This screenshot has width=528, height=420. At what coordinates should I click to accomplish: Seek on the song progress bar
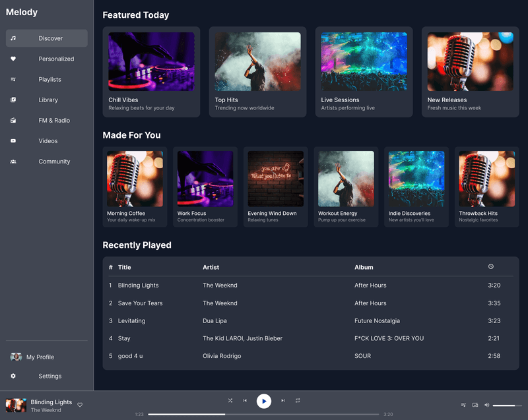point(263,415)
